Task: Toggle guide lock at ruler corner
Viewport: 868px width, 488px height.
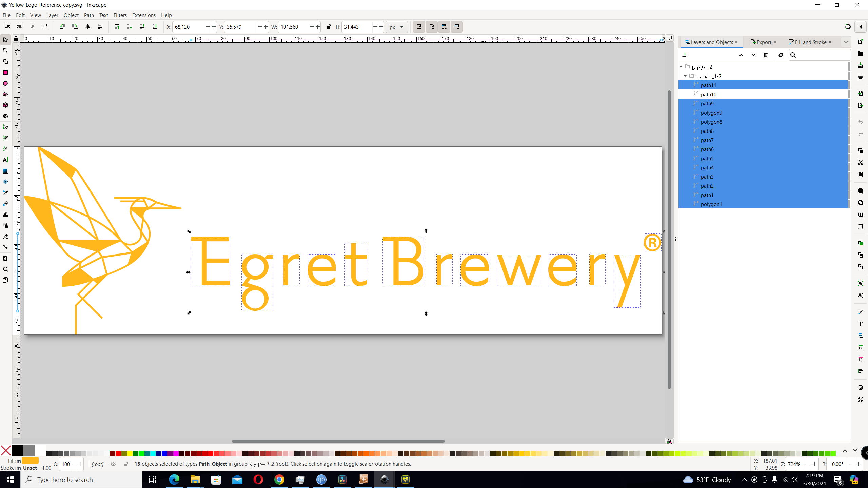Action: [x=16, y=38]
